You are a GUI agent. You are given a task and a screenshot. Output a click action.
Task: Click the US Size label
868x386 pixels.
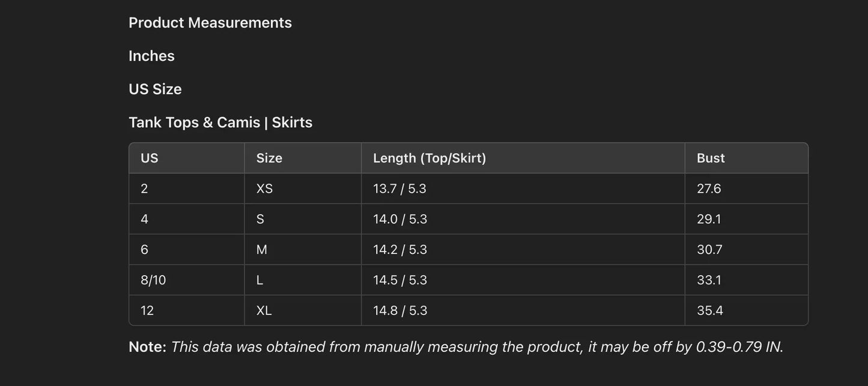pos(155,89)
